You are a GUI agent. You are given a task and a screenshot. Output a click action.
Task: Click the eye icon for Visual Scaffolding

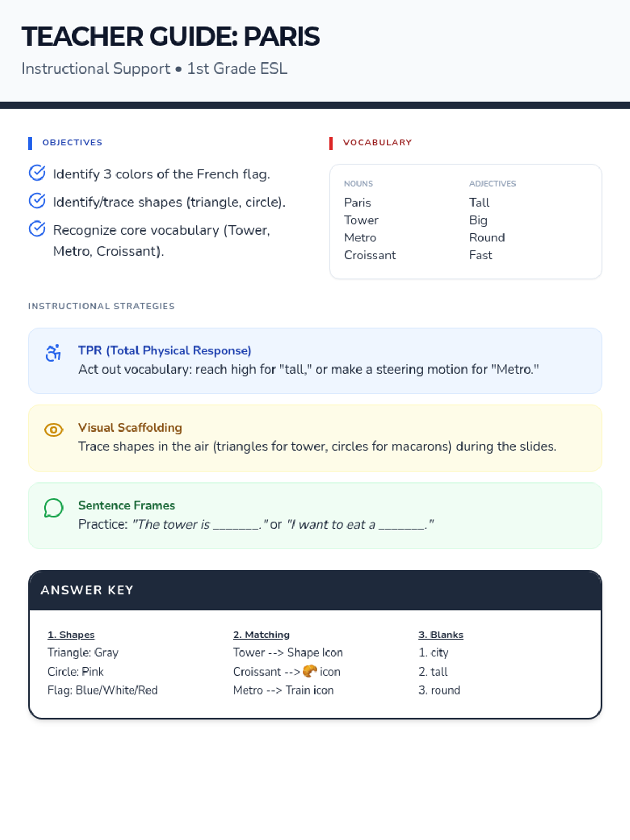pos(54,430)
